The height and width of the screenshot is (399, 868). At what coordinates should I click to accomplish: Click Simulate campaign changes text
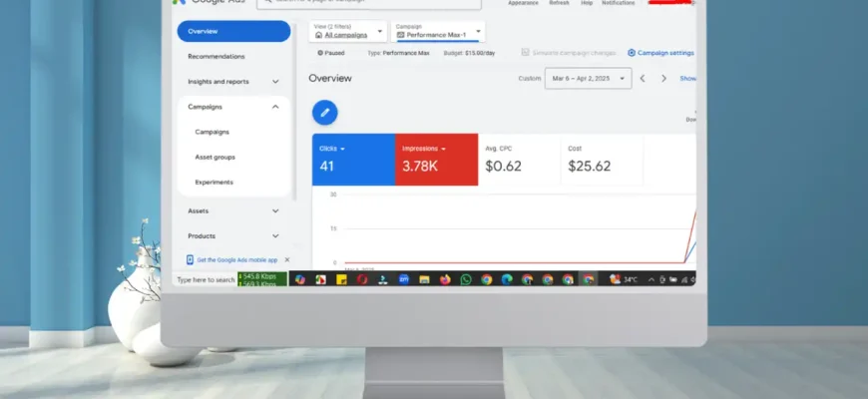click(574, 53)
